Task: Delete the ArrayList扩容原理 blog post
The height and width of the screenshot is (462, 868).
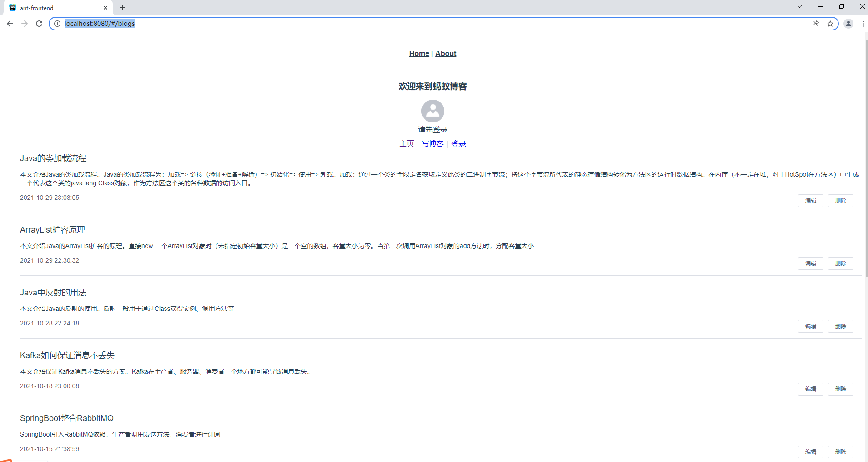Action: coord(840,263)
